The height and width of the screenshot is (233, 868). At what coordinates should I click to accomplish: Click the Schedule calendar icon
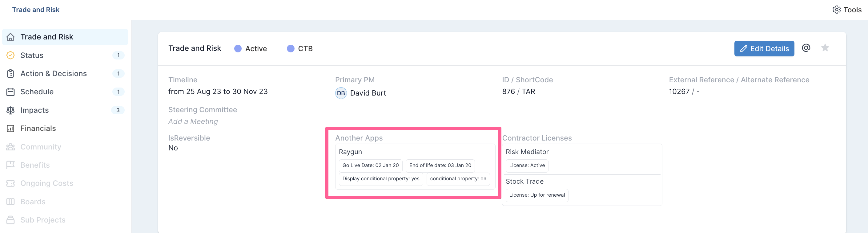[x=10, y=92]
